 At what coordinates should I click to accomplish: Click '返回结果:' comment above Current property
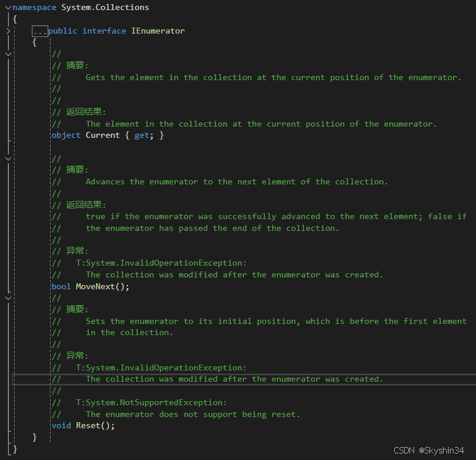coord(86,112)
